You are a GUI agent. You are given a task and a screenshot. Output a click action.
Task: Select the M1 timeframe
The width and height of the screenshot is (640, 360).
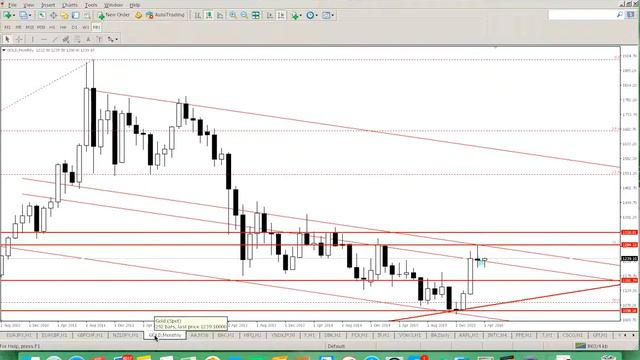7,27
